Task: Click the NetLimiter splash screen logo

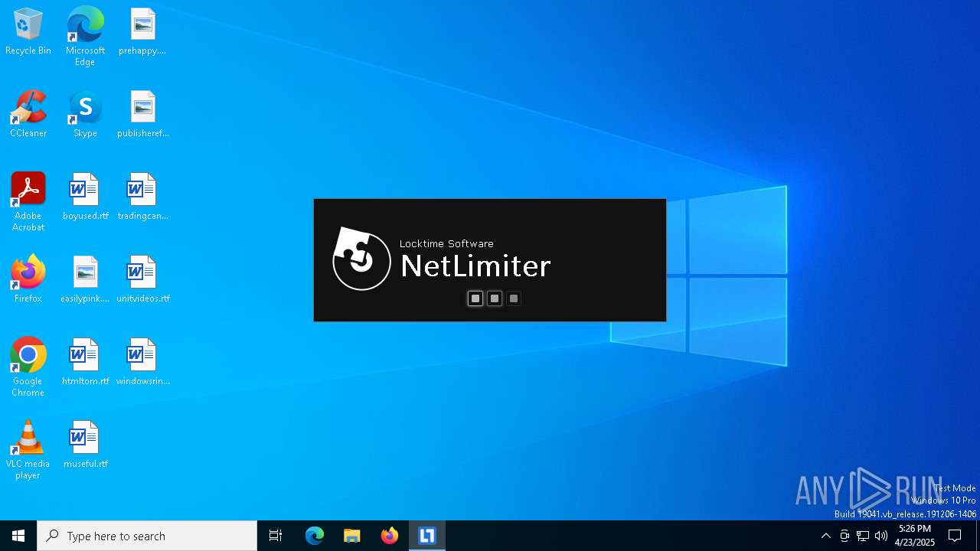Action: [x=361, y=259]
